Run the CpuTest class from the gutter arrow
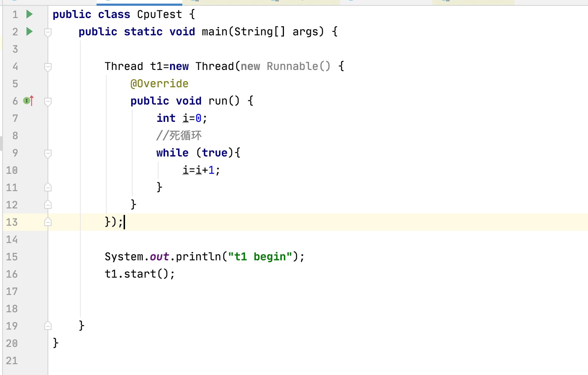The height and width of the screenshot is (375, 588). tap(30, 14)
